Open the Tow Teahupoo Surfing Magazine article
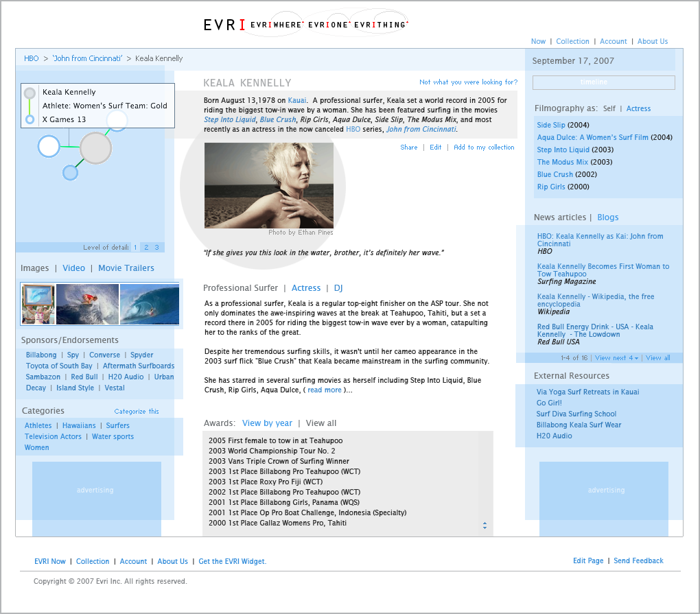 tap(603, 270)
